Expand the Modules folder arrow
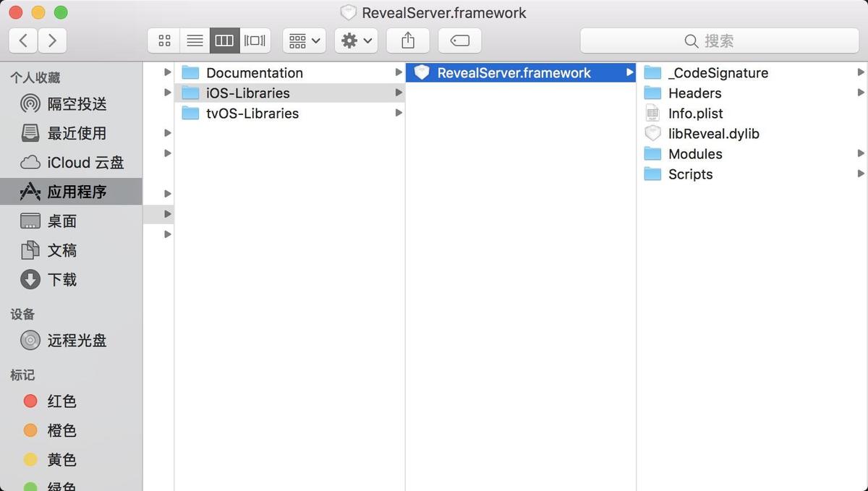 pos(861,153)
